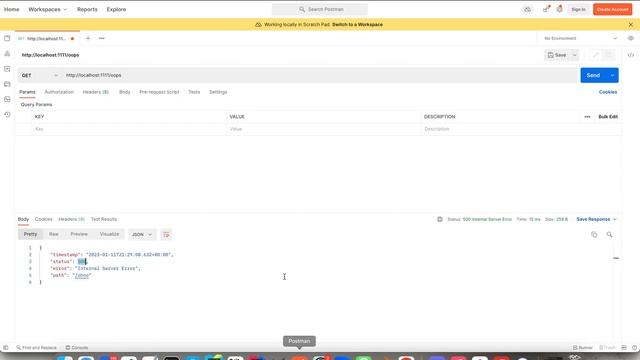
Task: Click the edit pencil icon beside Save
Action: [595, 55]
